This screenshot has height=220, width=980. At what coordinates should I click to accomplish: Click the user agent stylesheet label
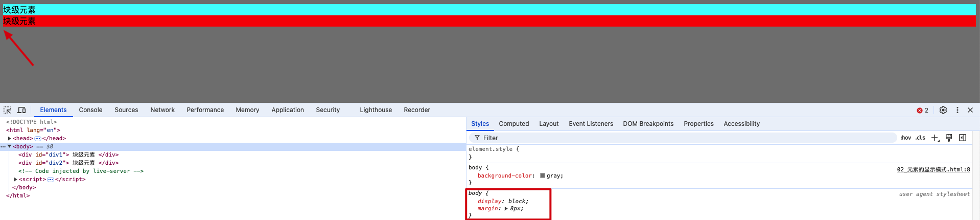(x=934, y=194)
